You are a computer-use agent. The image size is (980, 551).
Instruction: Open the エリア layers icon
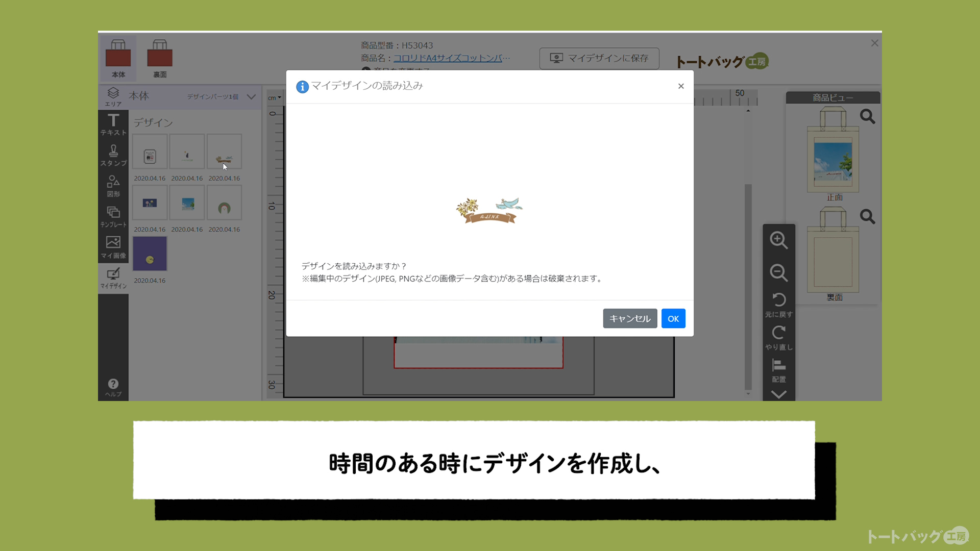(x=113, y=96)
